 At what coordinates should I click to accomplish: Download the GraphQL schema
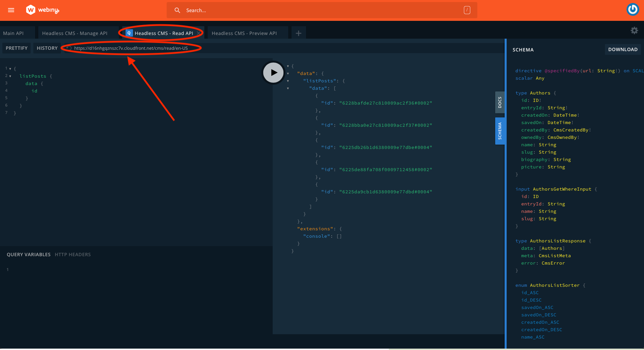622,49
